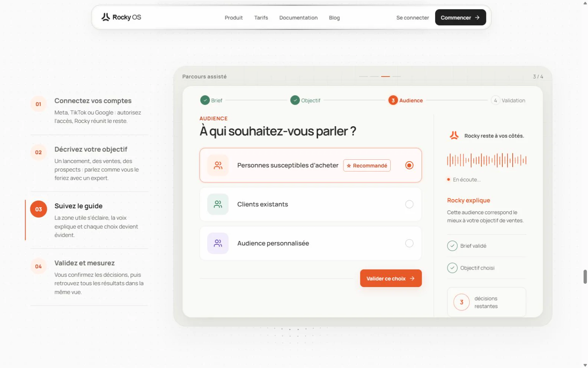Select the Audience personnalisée radio button
This screenshot has height=368, width=588.
[x=409, y=243]
